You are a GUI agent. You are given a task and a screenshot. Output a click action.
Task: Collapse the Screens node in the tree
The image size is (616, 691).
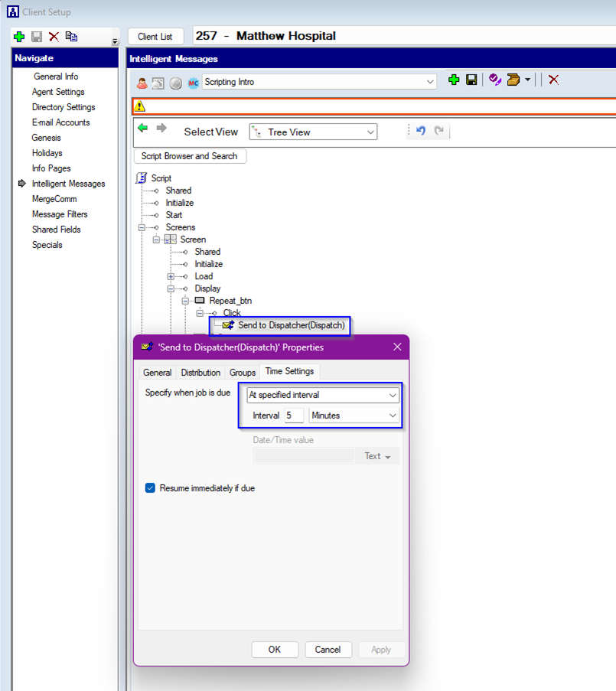[142, 227]
